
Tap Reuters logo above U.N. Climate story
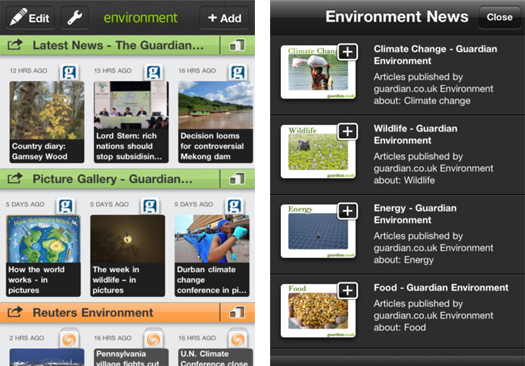pos(238,339)
